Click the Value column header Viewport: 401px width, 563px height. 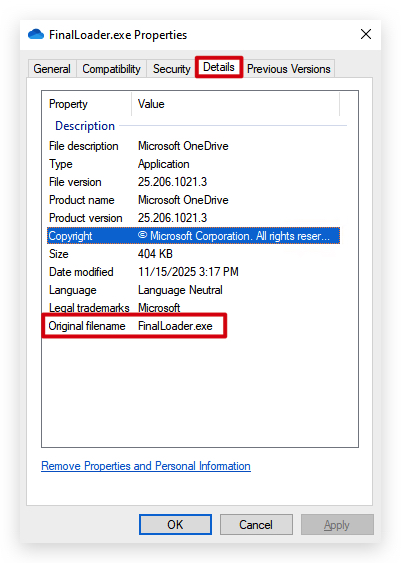point(236,104)
